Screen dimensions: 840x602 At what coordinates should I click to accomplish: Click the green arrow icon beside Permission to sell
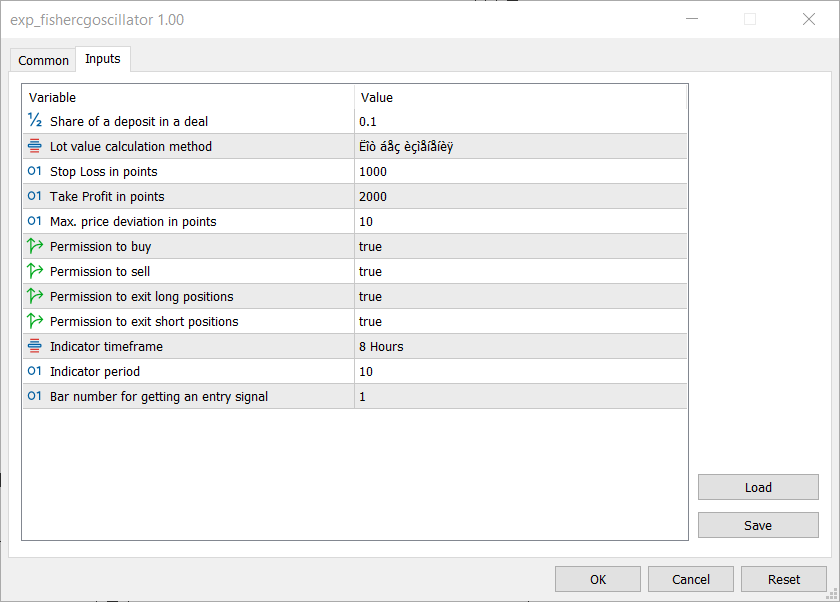pyautogui.click(x=35, y=271)
